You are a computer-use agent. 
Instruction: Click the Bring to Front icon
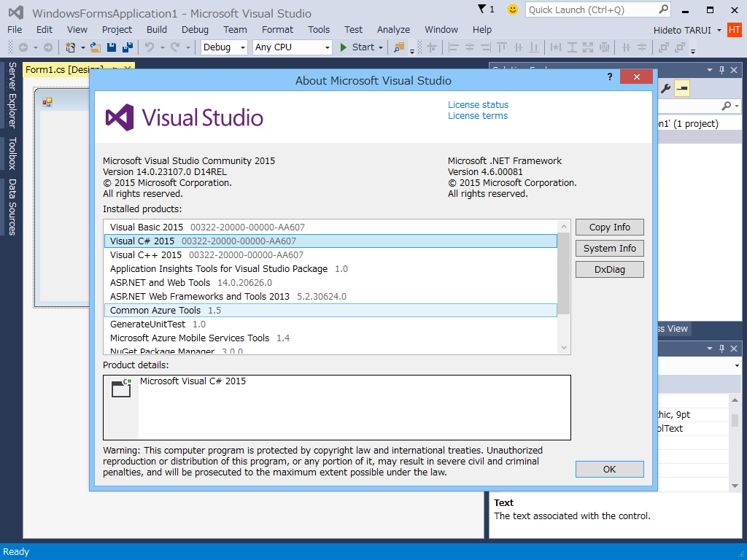coord(663,47)
